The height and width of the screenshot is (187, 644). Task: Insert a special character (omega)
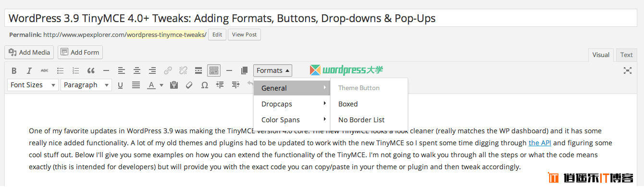pyautogui.click(x=205, y=85)
